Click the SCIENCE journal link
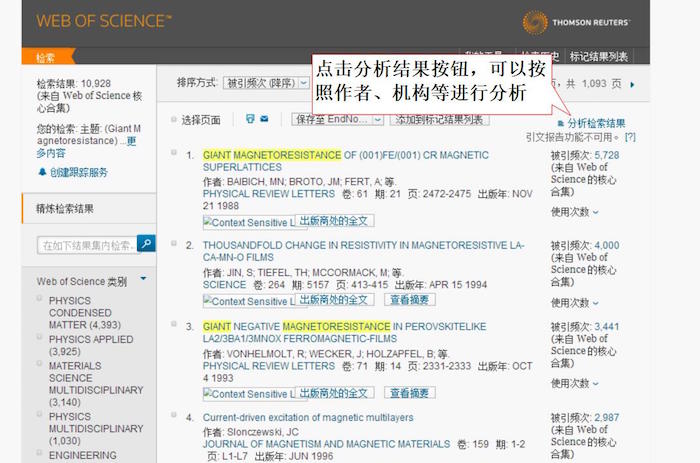The width and height of the screenshot is (700, 463). pos(224,285)
